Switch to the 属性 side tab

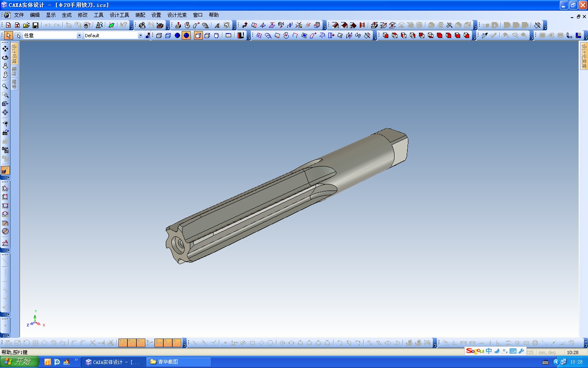[14, 72]
